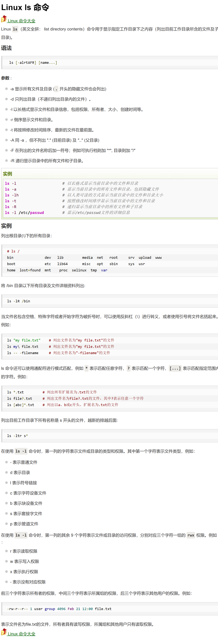Click the pink passwd keyword in the examples
Screen dimensions: 218x644
coord(37,213)
